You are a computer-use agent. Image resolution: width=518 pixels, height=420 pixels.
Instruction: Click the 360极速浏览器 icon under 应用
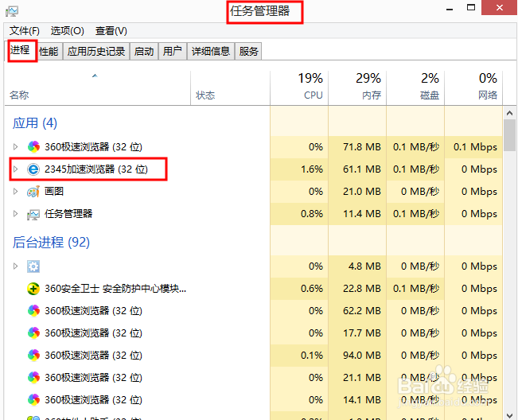point(33,146)
